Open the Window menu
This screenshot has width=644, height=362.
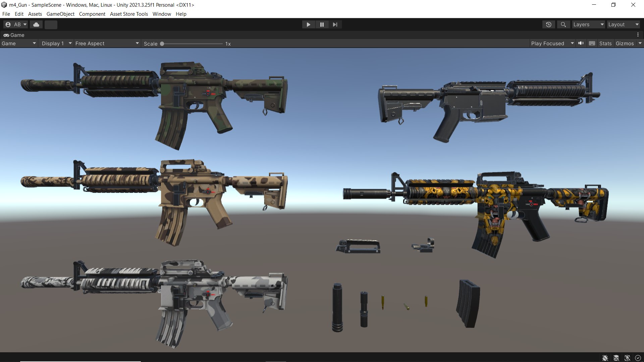[x=162, y=14]
